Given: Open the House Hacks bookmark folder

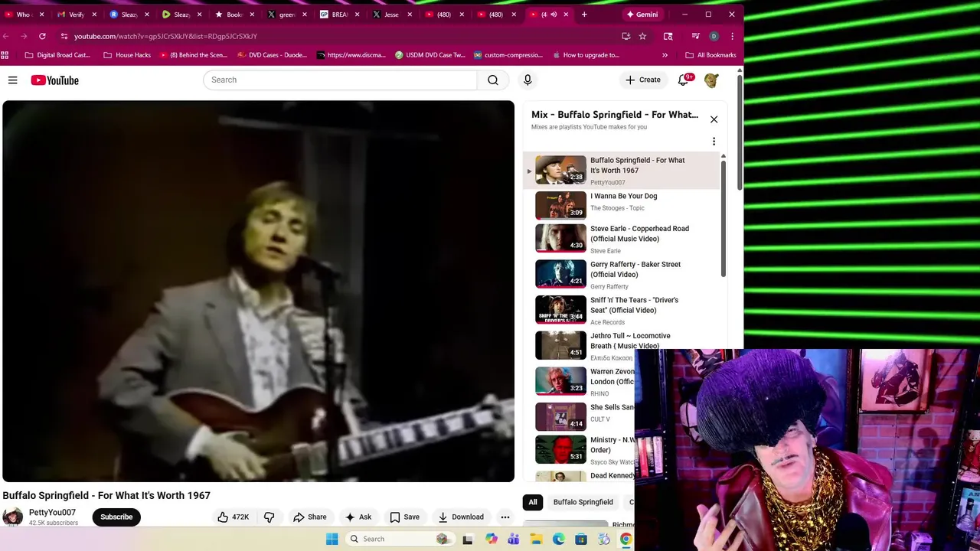Looking at the screenshot, I should (127, 55).
